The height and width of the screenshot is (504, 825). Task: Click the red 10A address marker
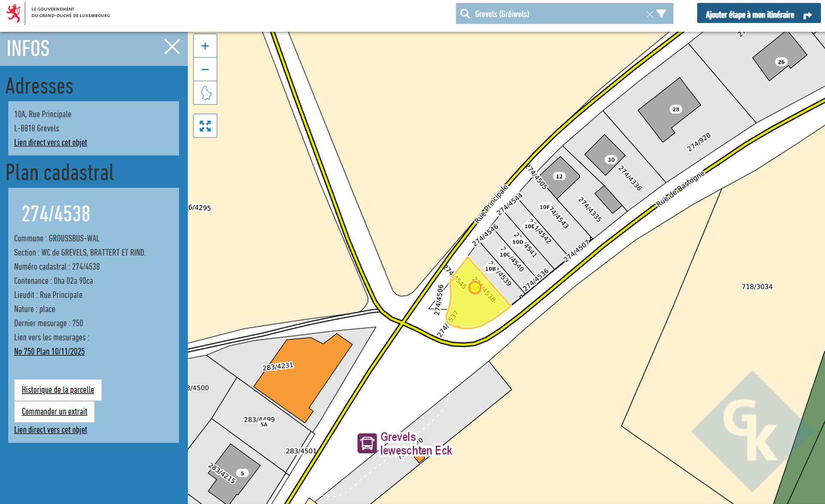tap(475, 288)
